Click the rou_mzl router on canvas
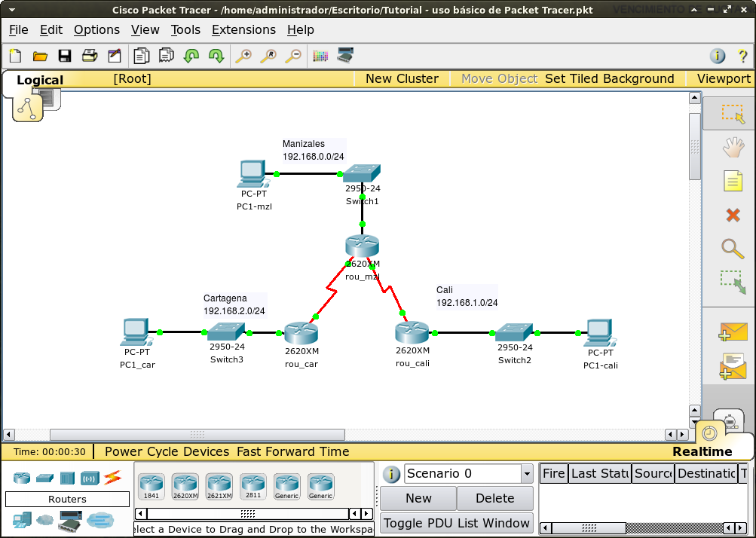The width and height of the screenshot is (756, 538). click(362, 246)
